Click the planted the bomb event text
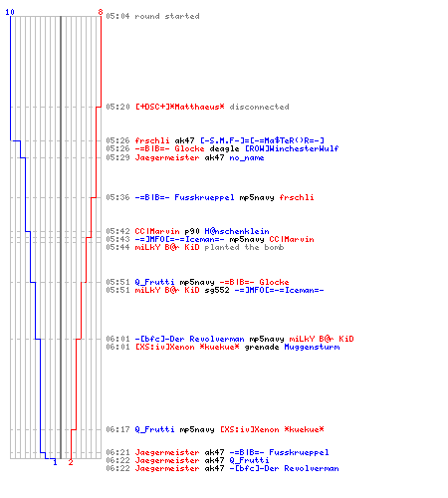 point(244,247)
